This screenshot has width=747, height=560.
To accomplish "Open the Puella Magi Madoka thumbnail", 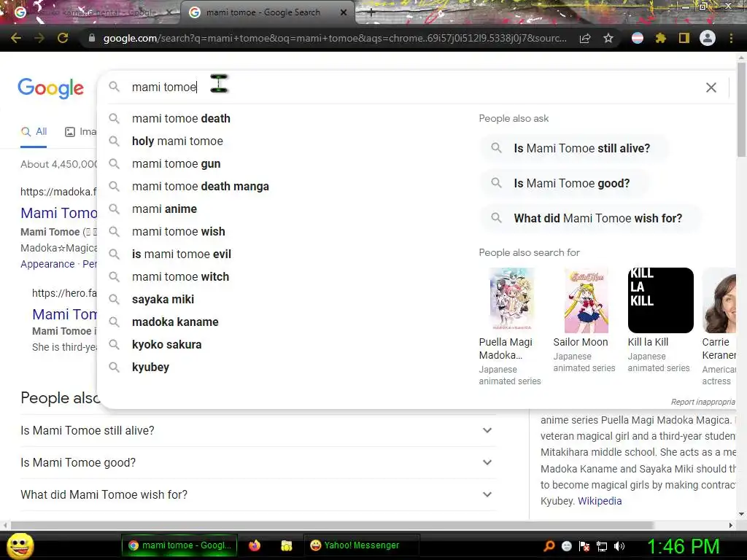I will (511, 299).
